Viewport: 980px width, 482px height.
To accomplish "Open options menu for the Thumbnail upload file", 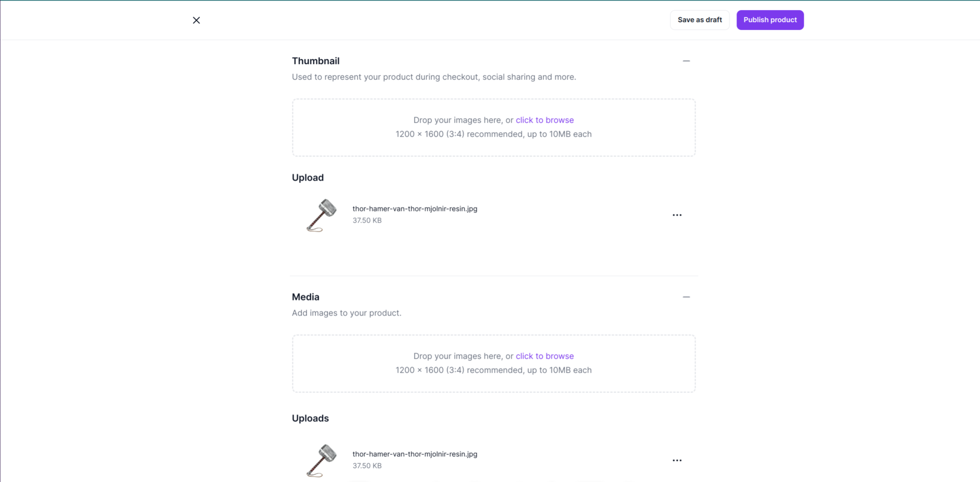I will pyautogui.click(x=677, y=215).
